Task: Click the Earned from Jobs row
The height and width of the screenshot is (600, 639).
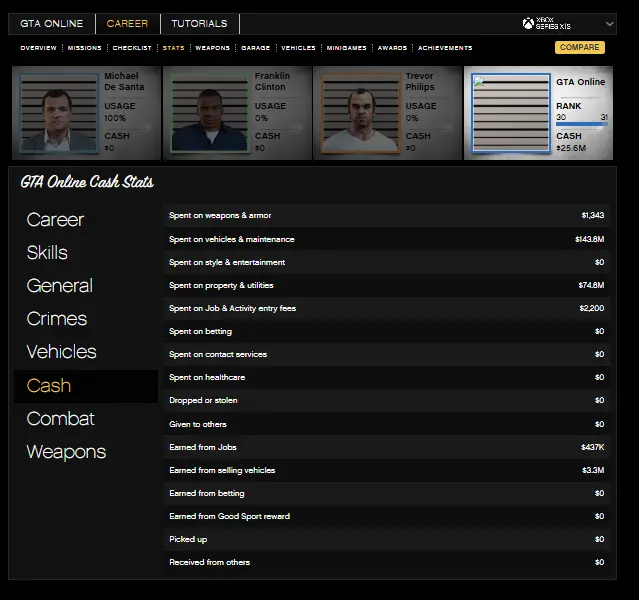Action: click(x=386, y=447)
